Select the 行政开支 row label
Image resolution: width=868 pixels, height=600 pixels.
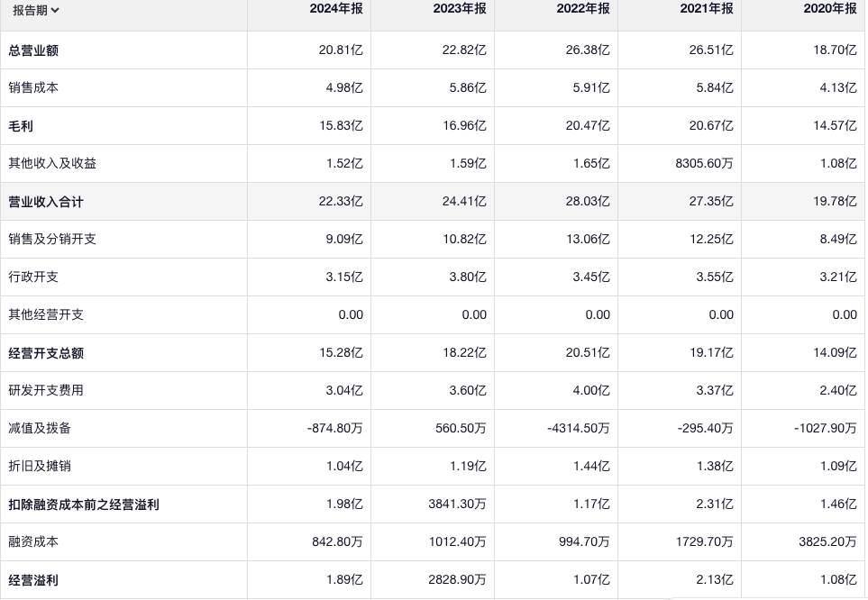(33, 277)
